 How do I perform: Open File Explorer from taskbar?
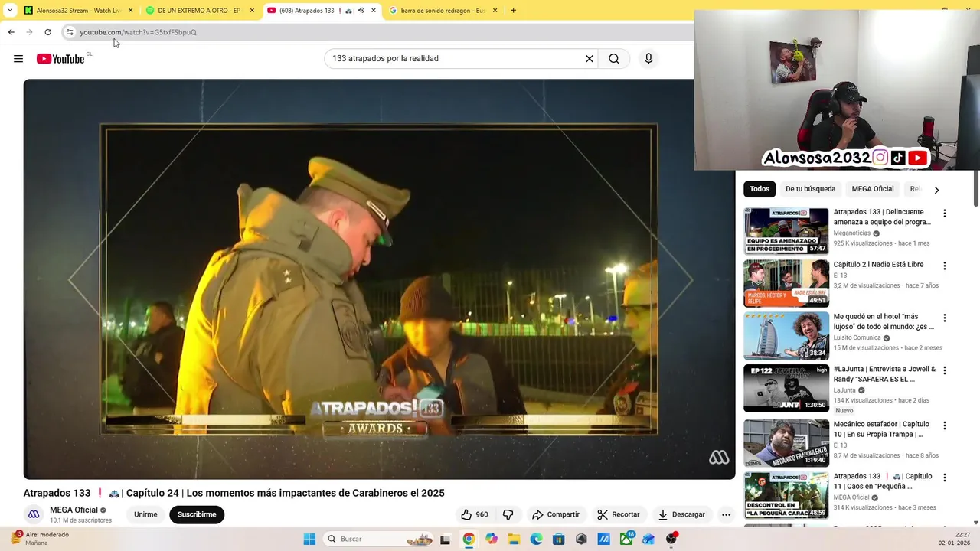click(514, 539)
